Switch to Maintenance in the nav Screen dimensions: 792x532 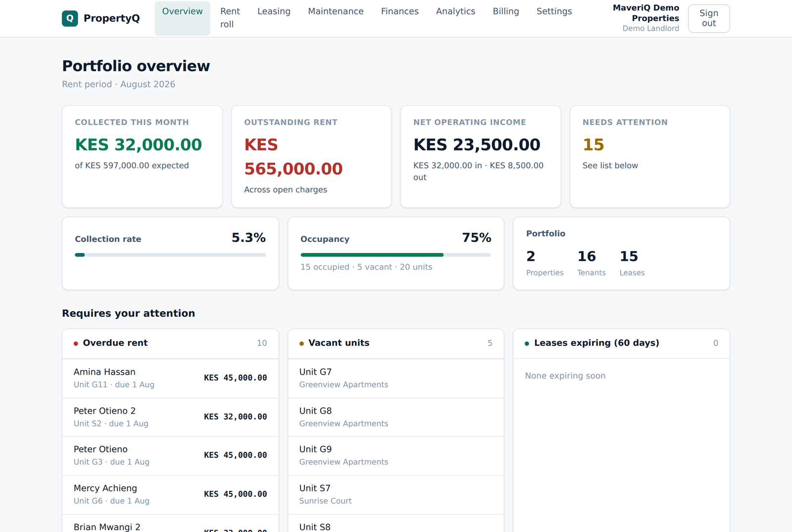click(336, 11)
